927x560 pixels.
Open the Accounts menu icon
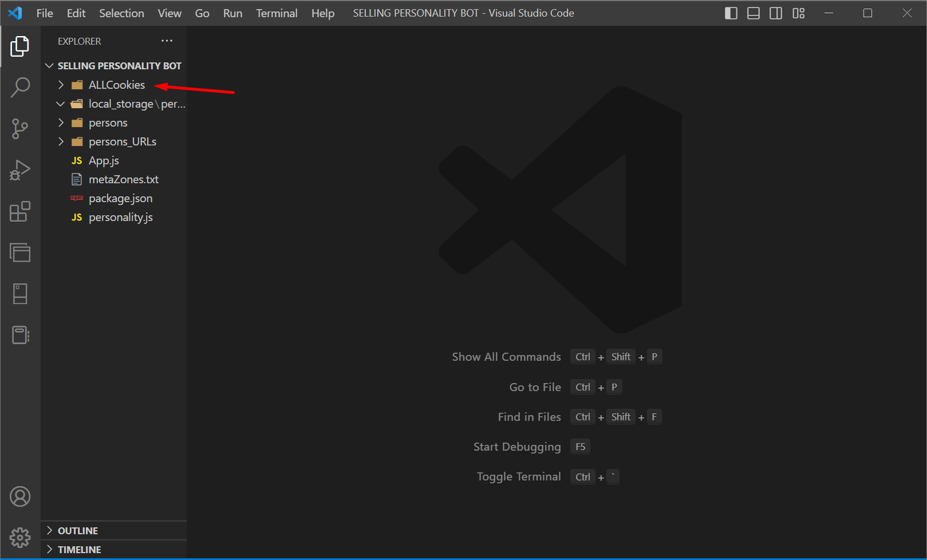pos(20,496)
